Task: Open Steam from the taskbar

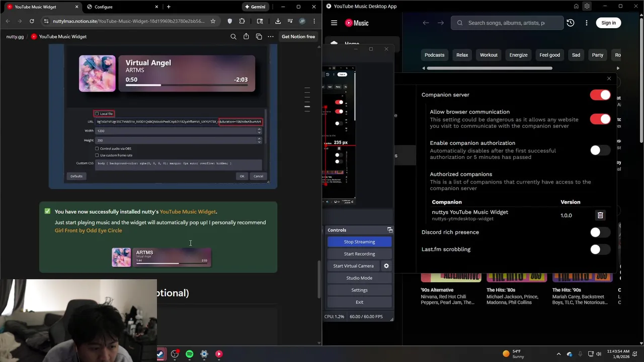Action: pyautogui.click(x=160, y=354)
